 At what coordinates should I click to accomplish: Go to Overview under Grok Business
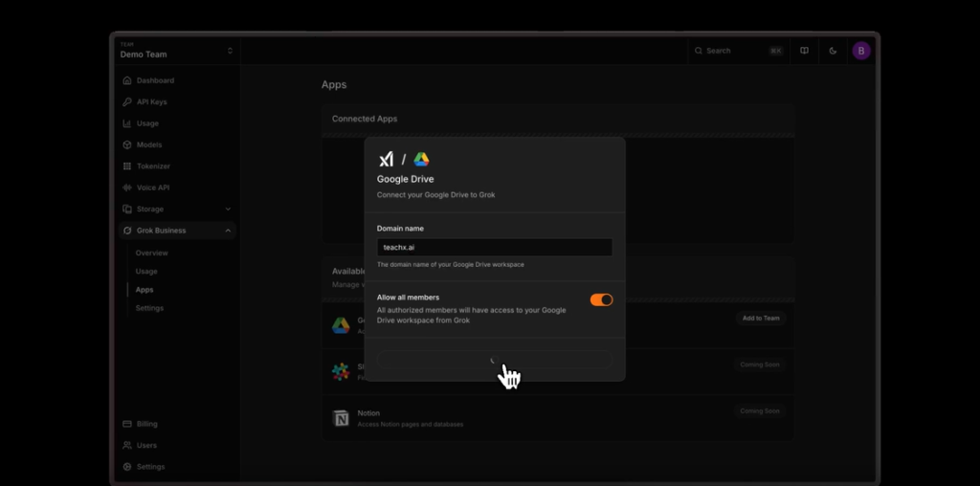[151, 254]
